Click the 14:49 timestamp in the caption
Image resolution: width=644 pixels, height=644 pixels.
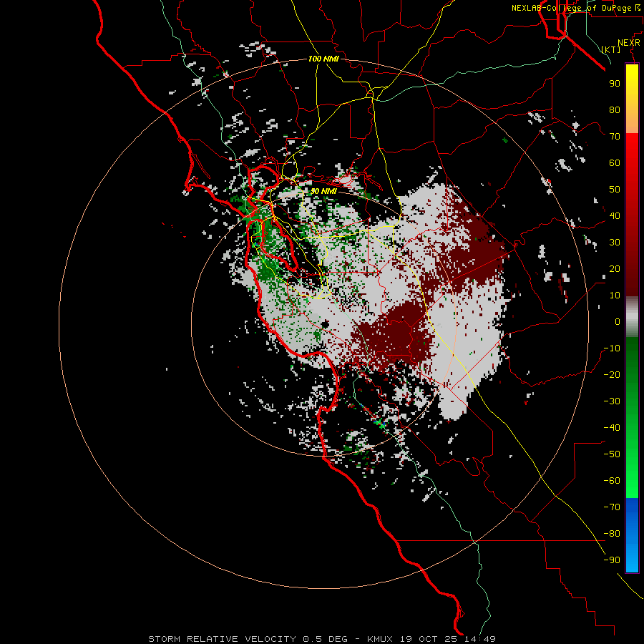[x=480, y=639]
